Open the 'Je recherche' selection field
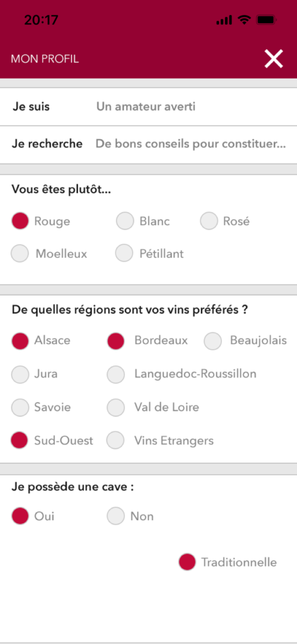 (148, 145)
